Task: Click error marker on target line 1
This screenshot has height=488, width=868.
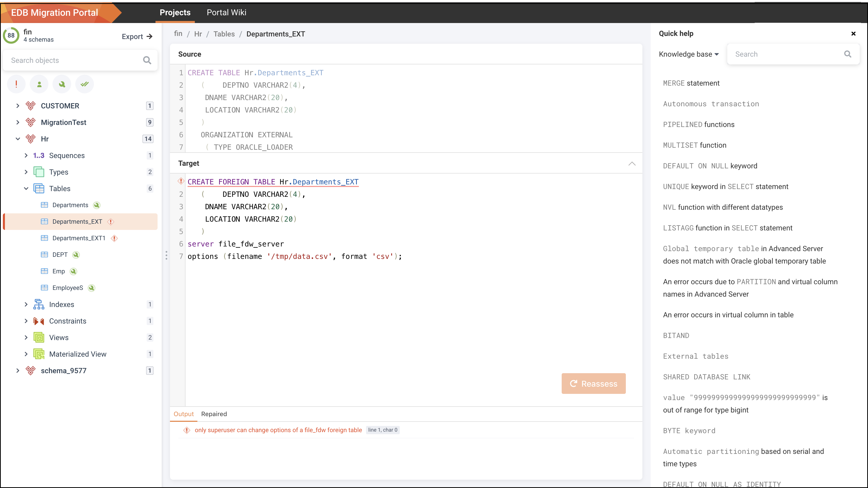Action: pos(181,182)
